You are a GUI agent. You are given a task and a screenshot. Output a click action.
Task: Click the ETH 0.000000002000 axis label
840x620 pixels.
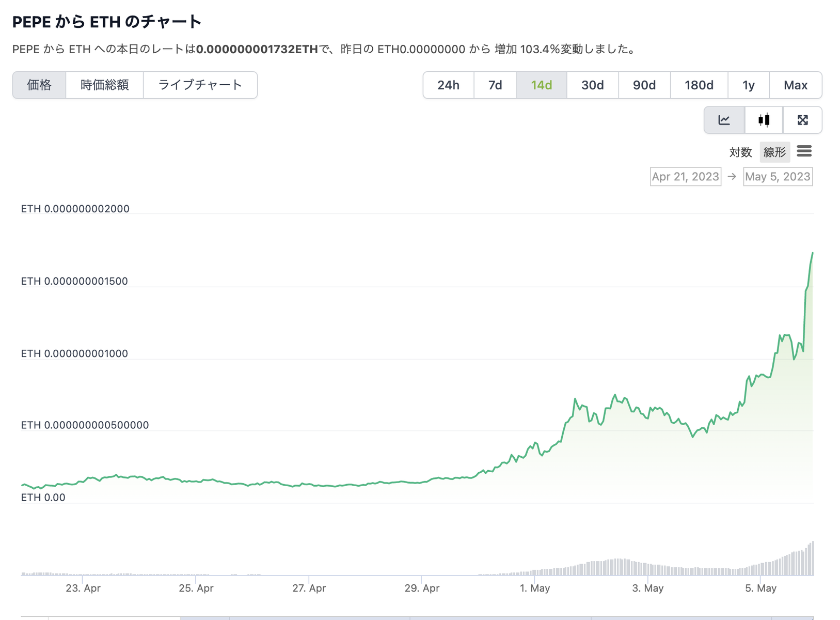point(75,209)
